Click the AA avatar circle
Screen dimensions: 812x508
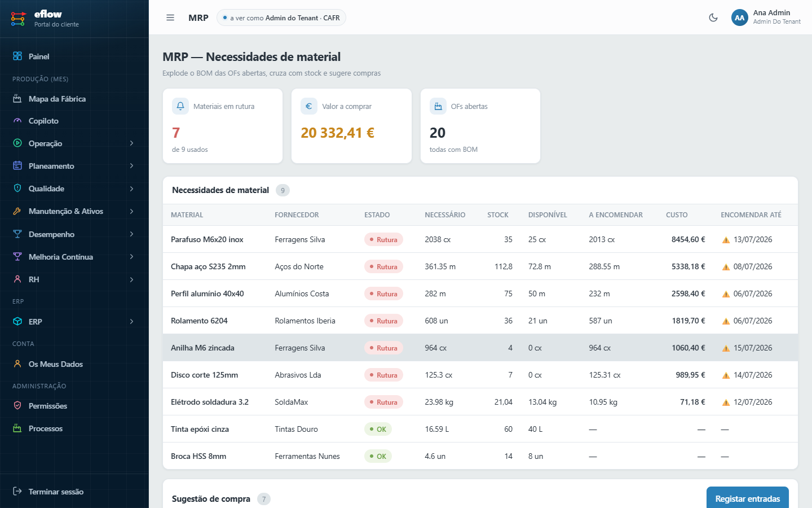point(740,17)
